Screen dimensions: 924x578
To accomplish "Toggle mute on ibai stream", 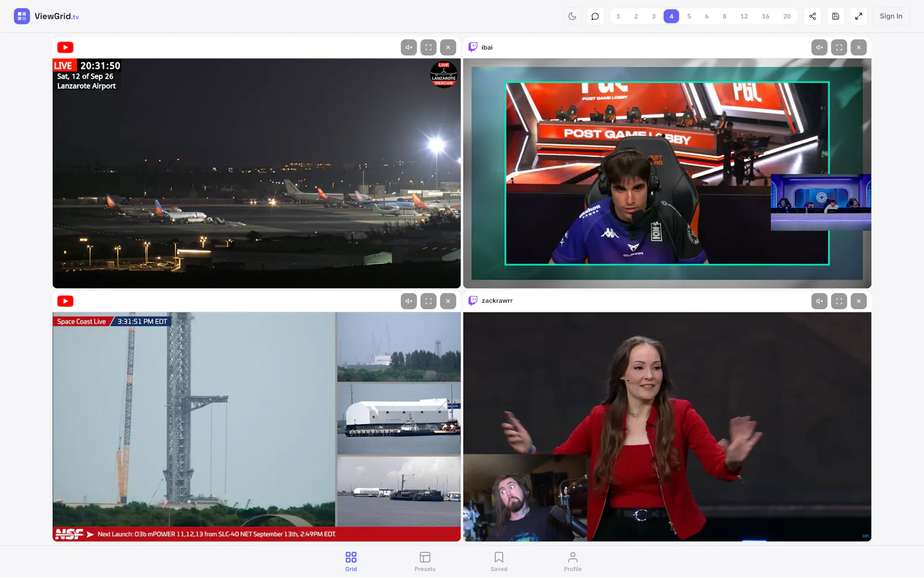I will (819, 47).
